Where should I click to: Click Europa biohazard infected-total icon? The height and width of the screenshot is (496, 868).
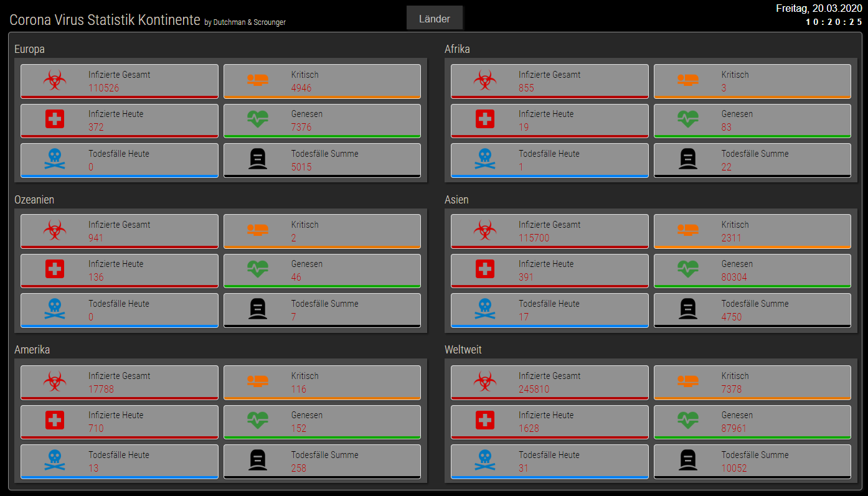click(55, 80)
